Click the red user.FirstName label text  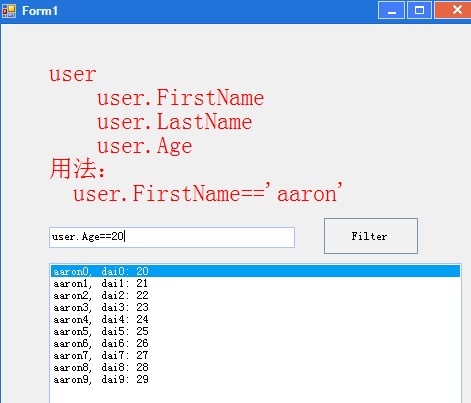[180, 98]
